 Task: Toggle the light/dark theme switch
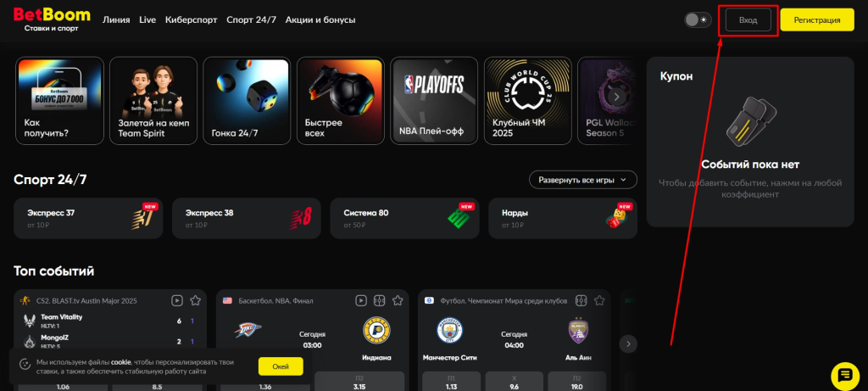(x=698, y=20)
